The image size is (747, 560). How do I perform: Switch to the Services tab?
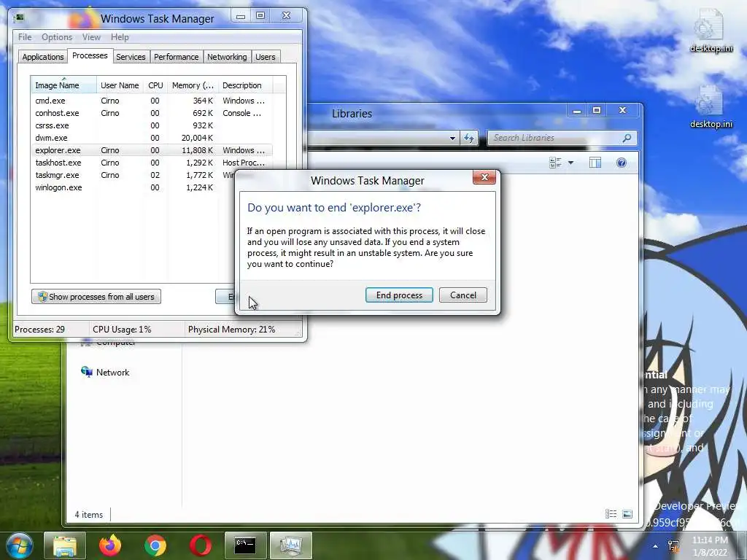point(131,57)
